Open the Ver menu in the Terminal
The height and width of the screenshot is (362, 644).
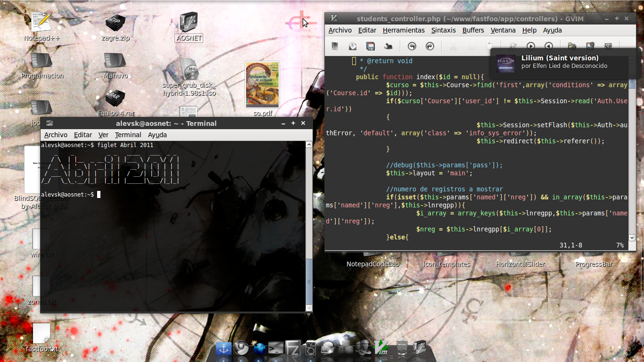click(103, 135)
